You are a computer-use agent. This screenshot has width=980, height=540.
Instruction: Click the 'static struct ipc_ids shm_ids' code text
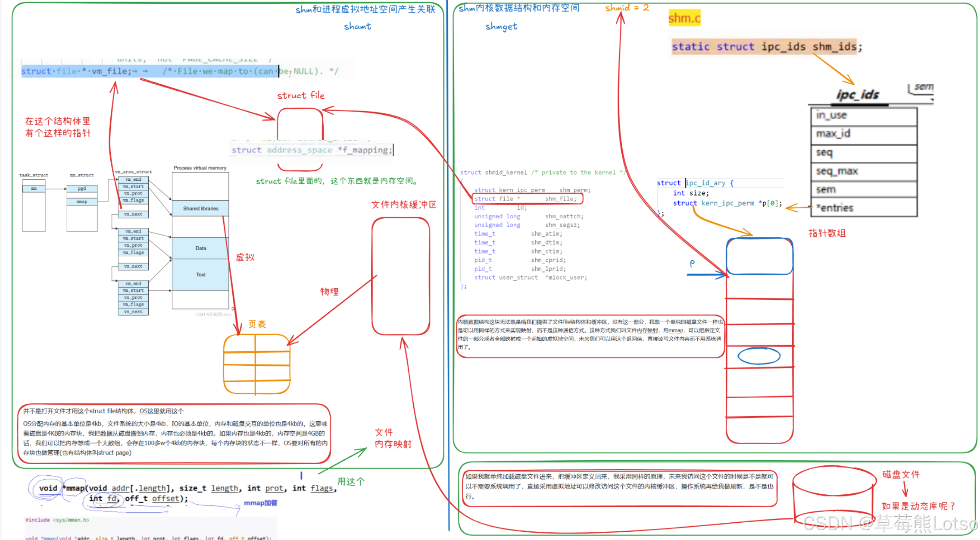(766, 47)
